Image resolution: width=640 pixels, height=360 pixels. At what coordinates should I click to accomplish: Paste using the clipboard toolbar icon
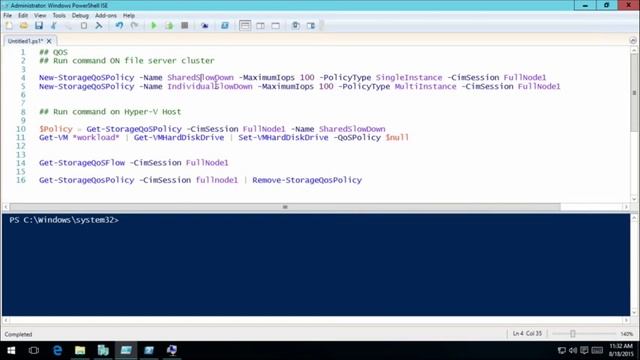click(x=84, y=26)
